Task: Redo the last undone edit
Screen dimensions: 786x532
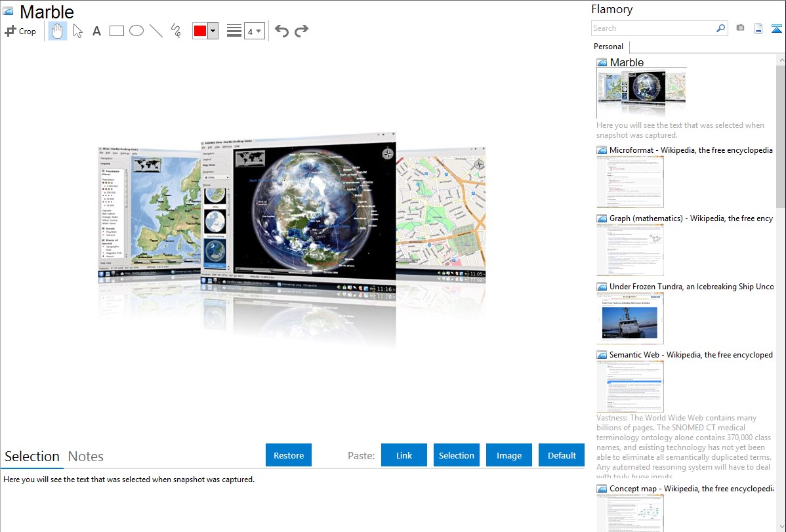Action: point(301,31)
